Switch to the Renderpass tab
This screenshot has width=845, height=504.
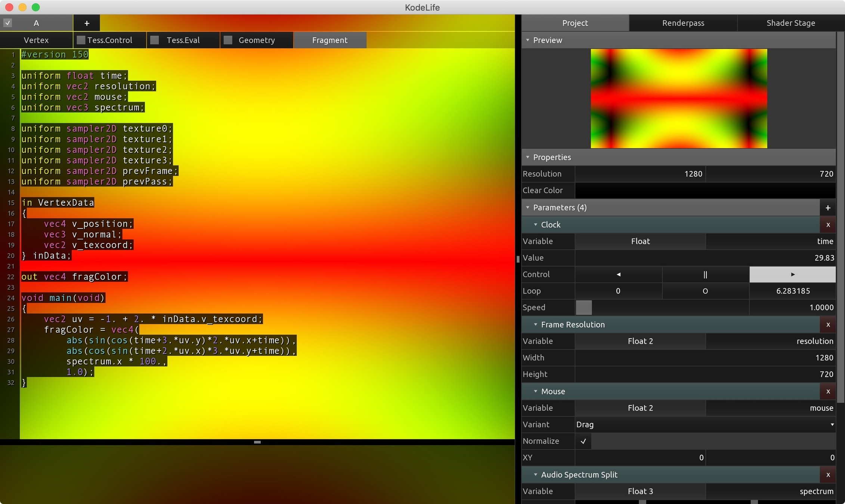(x=683, y=23)
